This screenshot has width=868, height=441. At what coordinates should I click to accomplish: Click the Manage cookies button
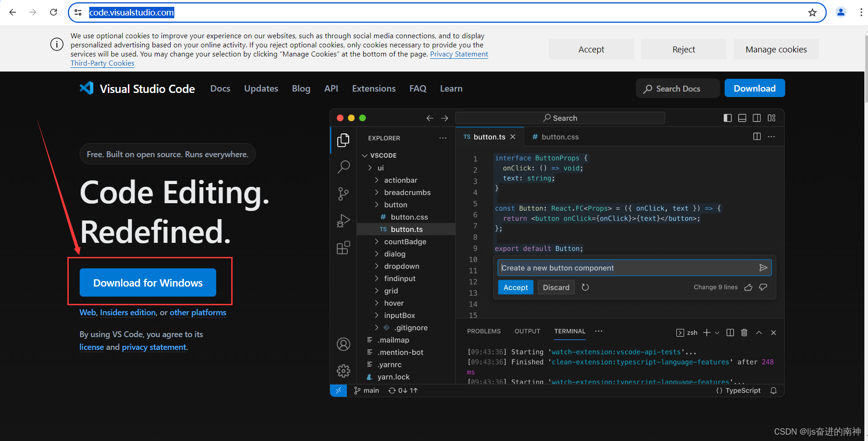[776, 49]
